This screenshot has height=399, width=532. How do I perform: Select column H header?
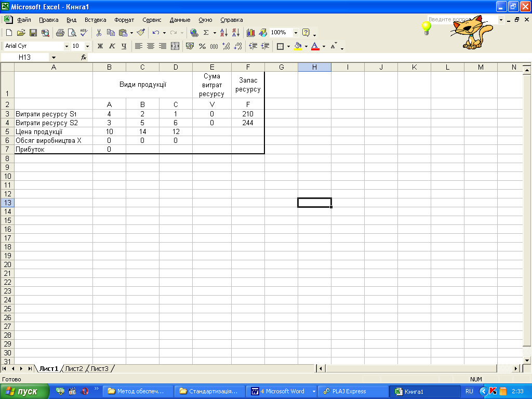click(x=314, y=67)
